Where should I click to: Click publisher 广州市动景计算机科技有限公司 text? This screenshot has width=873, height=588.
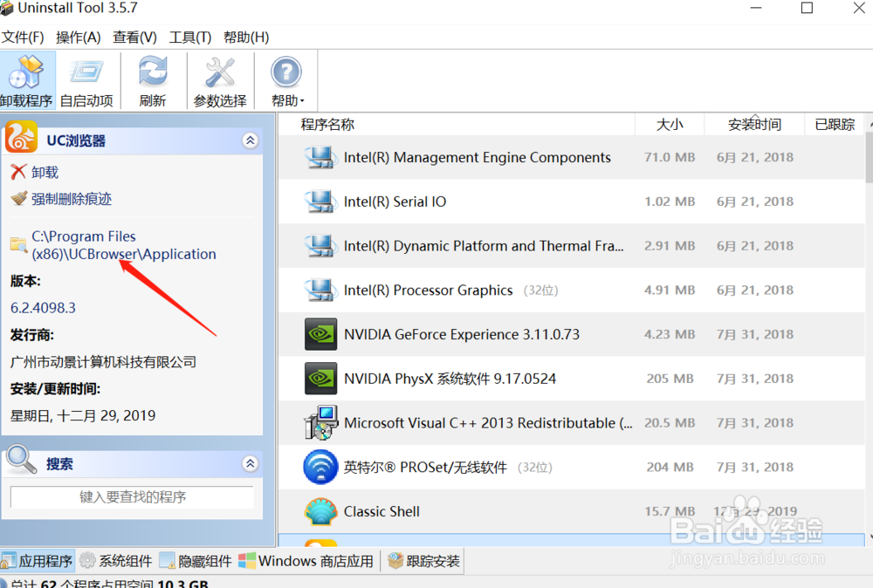(x=103, y=362)
